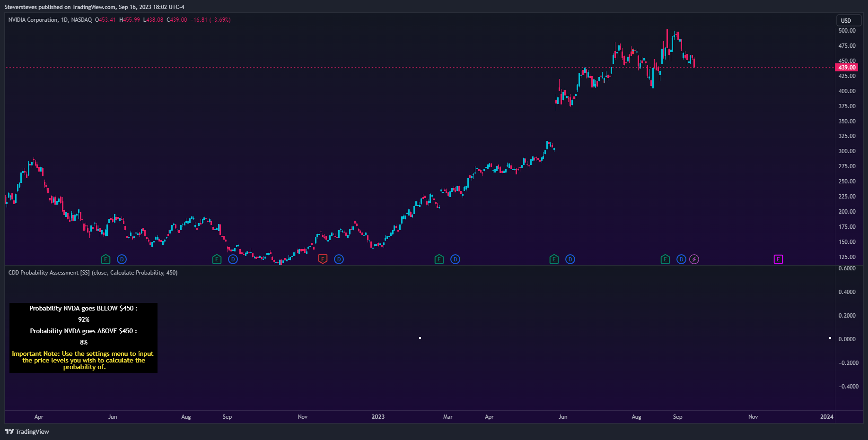Open the dividend D marker after Nov 2022

coord(339,259)
